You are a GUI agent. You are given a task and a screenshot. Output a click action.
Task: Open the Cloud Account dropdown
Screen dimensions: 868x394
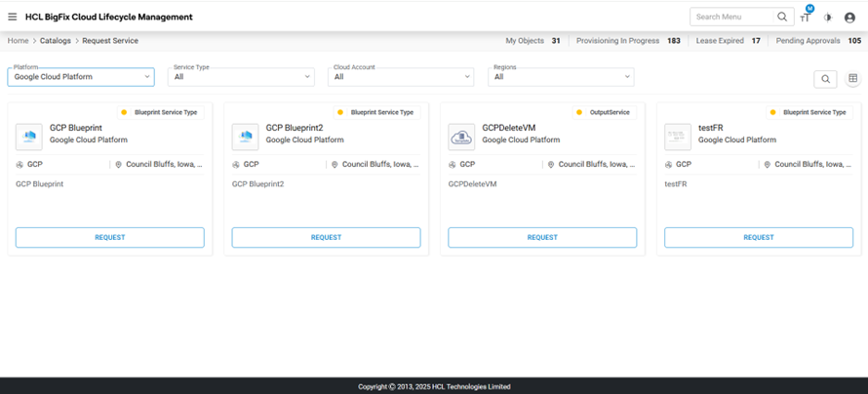coord(401,77)
